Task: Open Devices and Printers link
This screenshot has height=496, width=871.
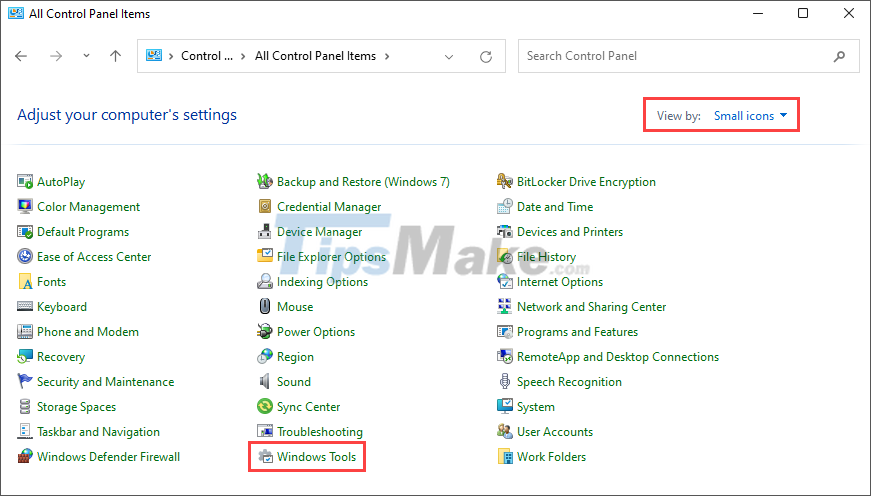Action: 570,232
